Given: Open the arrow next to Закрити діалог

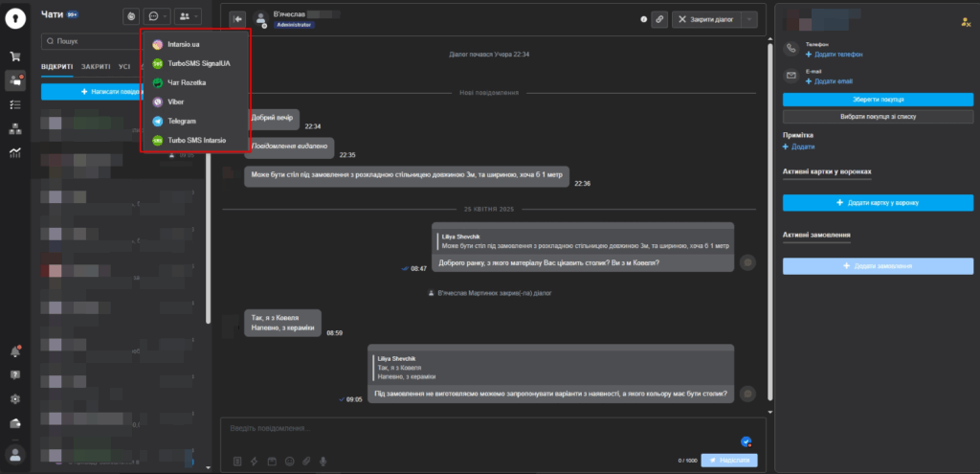Looking at the screenshot, I should [x=749, y=19].
